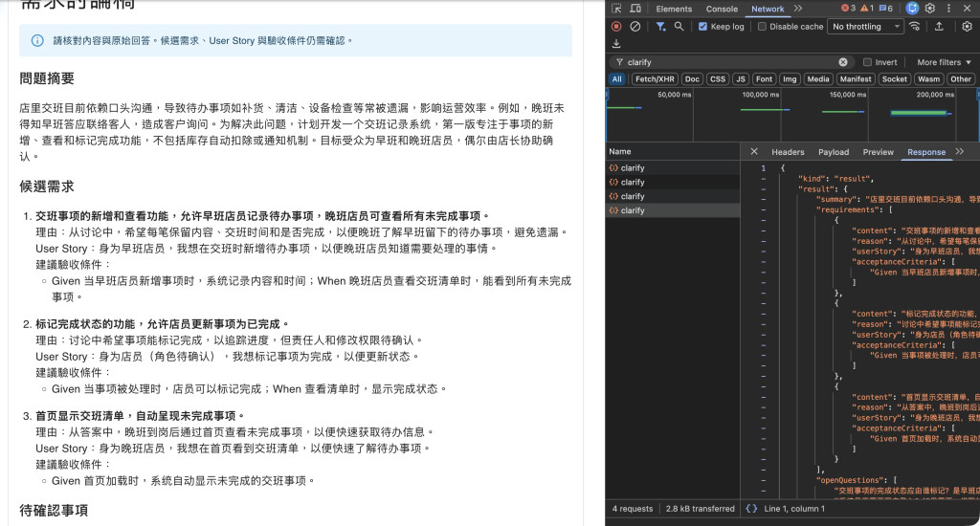Screen dimensions: 980x526
Task: Open DevTools settings gear in top bar
Action: pyautogui.click(x=930, y=8)
